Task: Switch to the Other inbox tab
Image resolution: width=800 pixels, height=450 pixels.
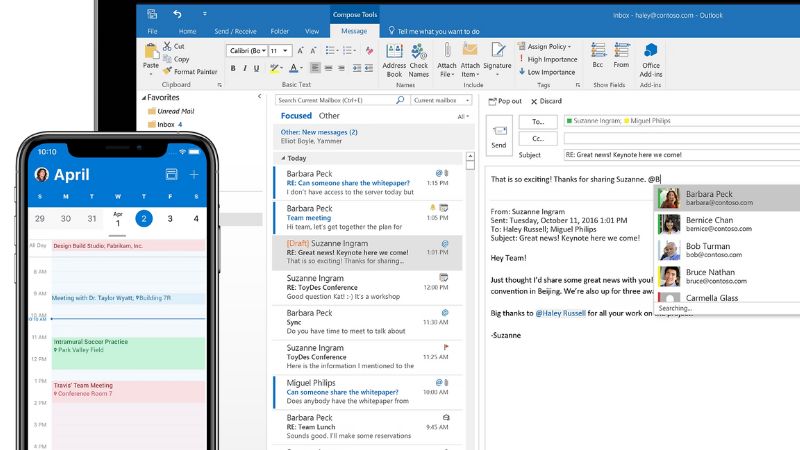Action: click(x=329, y=116)
